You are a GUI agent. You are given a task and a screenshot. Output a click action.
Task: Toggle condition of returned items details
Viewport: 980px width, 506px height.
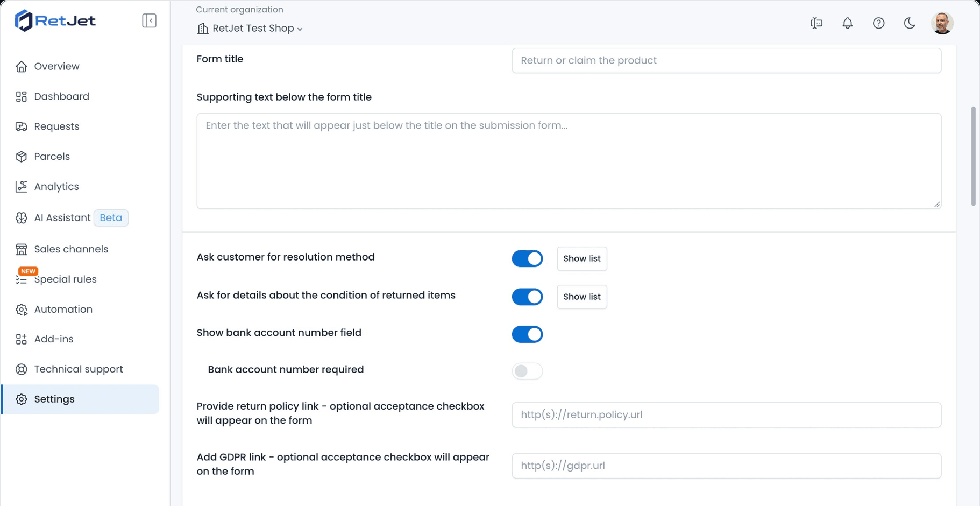pos(527,297)
